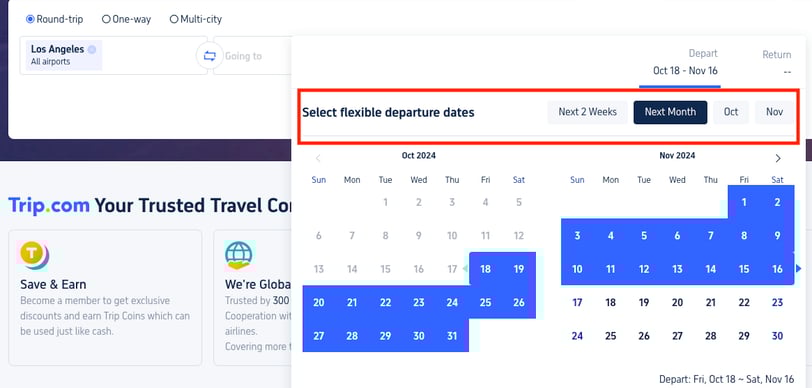812x388 pixels.
Task: Select the Round-trip radio button
Action: [30, 19]
